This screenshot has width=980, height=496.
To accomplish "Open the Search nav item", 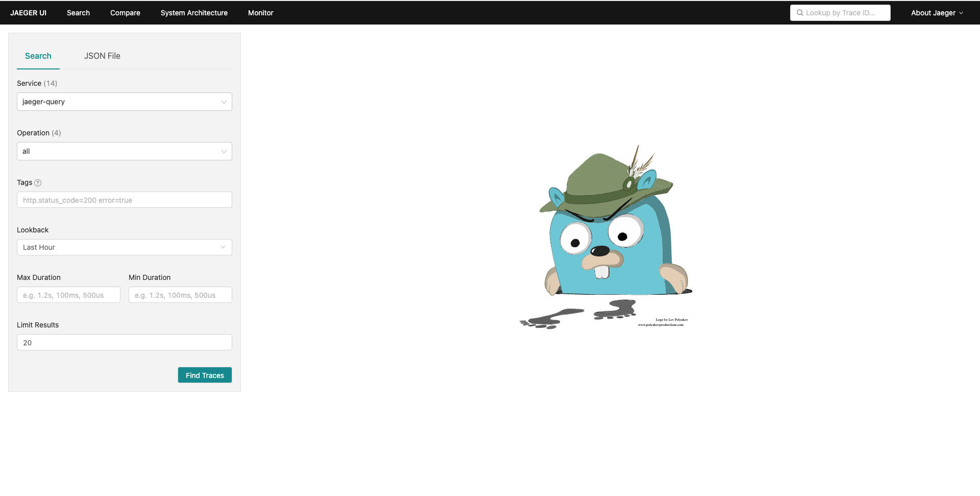I will (78, 13).
